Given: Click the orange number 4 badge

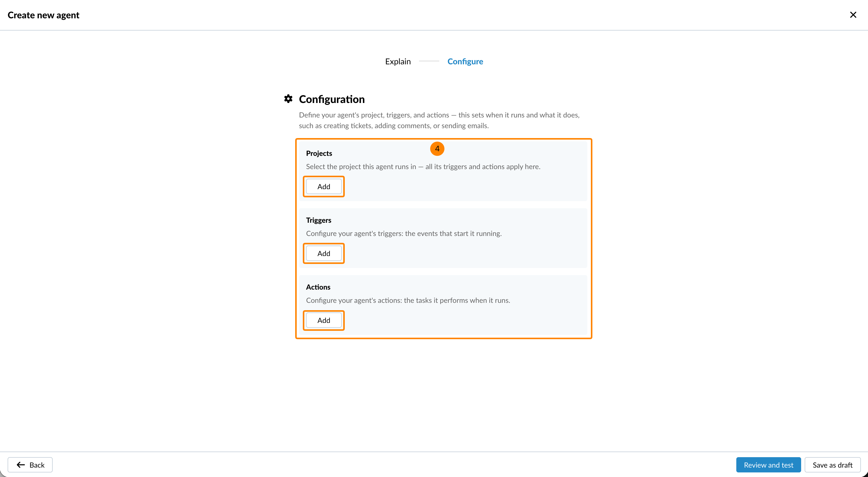Looking at the screenshot, I should (437, 148).
